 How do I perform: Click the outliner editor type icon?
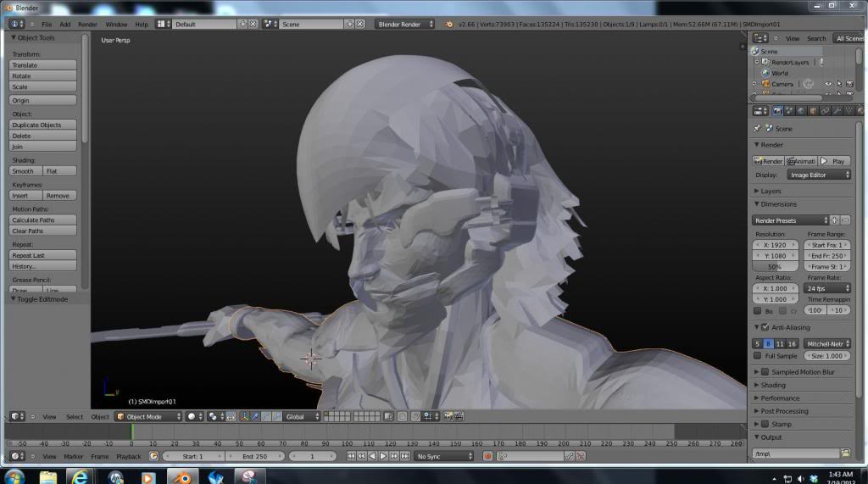click(x=759, y=38)
